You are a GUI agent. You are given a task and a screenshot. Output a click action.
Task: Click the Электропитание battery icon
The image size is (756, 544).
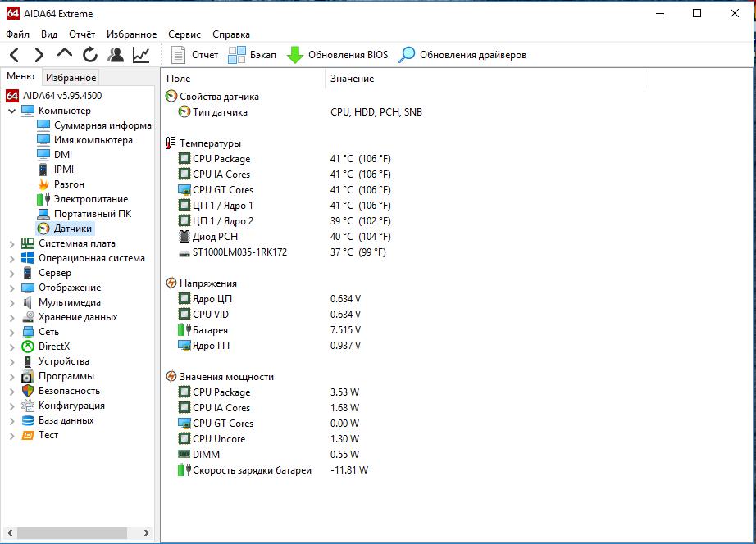coord(43,199)
